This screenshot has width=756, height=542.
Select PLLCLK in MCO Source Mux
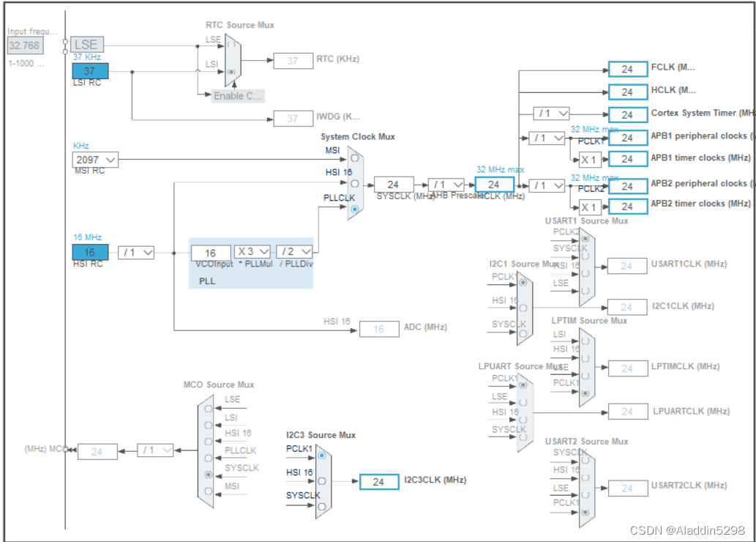(209, 458)
